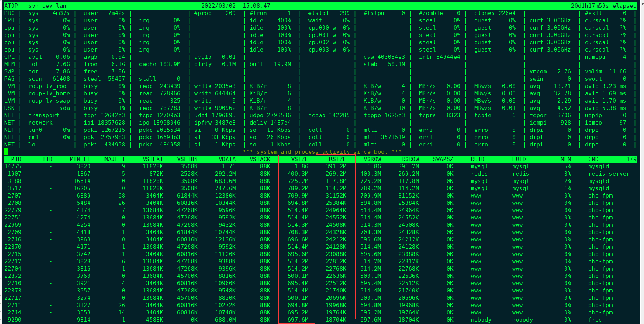Click the vmcom 2.7G value

coord(550,71)
